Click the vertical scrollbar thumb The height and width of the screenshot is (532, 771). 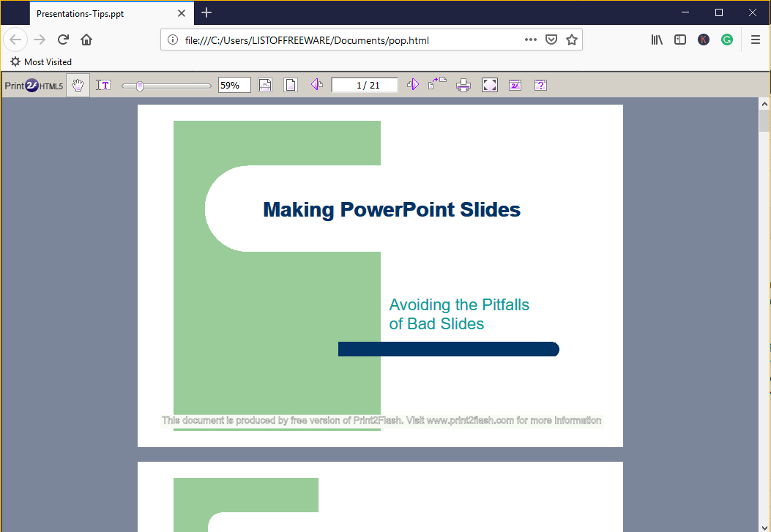pos(764,121)
